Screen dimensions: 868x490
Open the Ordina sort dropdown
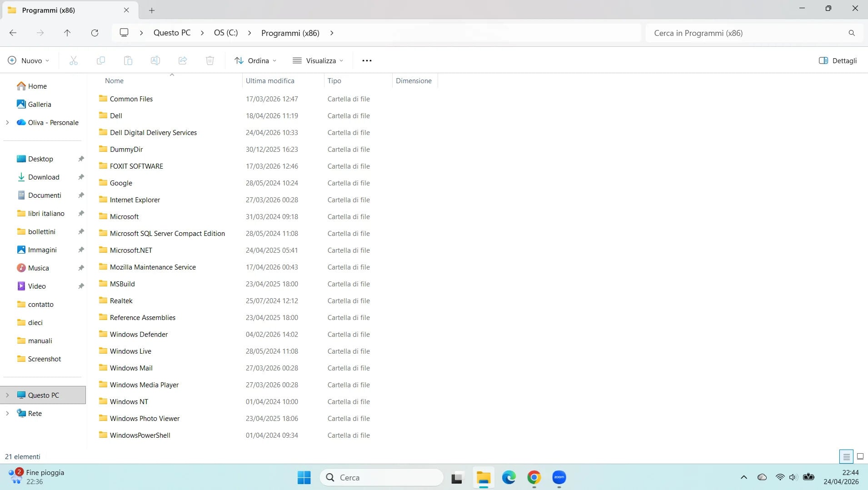255,60
